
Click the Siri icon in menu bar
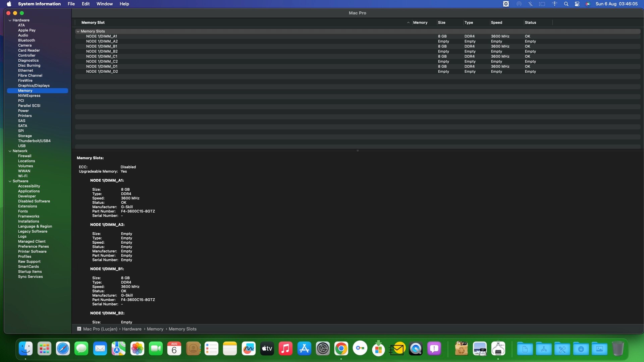point(588,4)
